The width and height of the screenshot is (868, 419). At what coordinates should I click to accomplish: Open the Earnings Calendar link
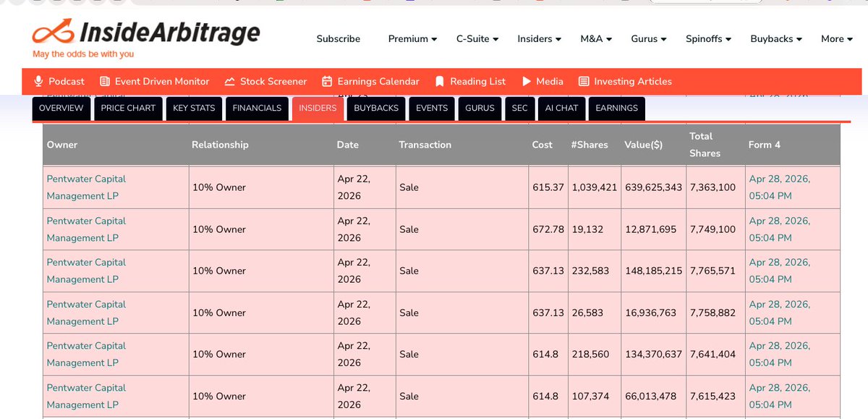[x=378, y=81]
